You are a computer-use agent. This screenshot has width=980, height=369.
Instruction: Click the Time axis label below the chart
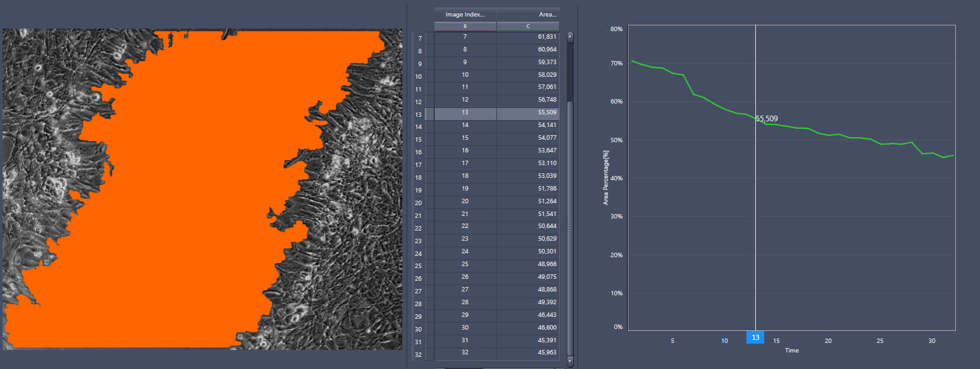pyautogui.click(x=791, y=351)
